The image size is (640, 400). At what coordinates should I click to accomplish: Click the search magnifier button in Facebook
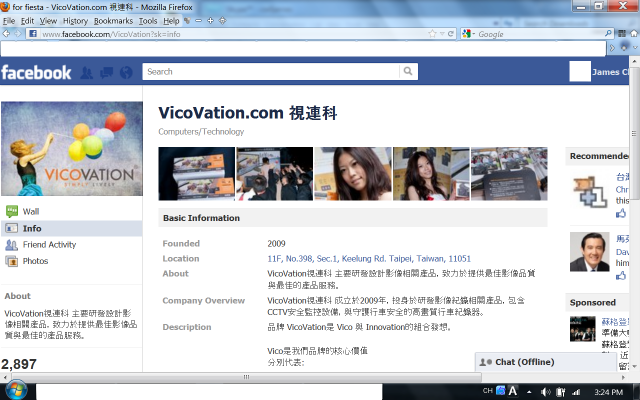(408, 71)
